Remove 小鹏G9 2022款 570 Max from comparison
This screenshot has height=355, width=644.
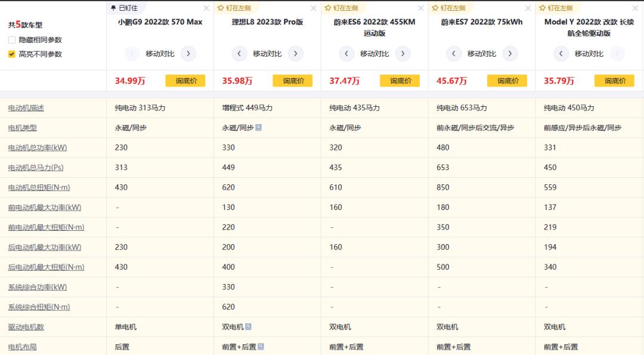tap(206, 8)
